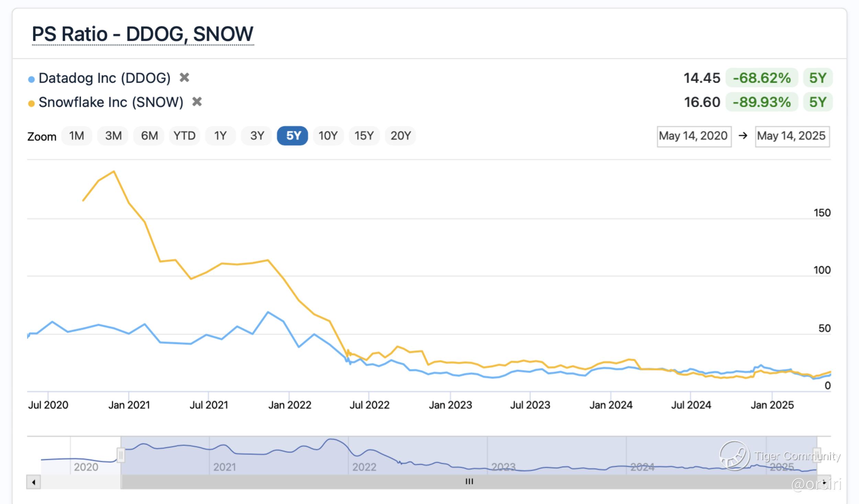
Task: Select the YTD zoom range
Action: pyautogui.click(x=184, y=136)
